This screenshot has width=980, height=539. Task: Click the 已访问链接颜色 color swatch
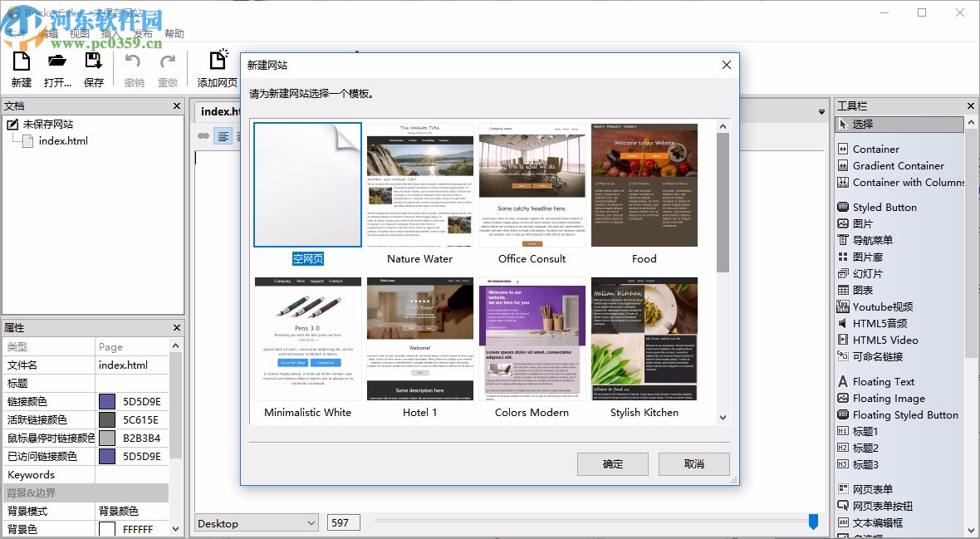click(107, 456)
